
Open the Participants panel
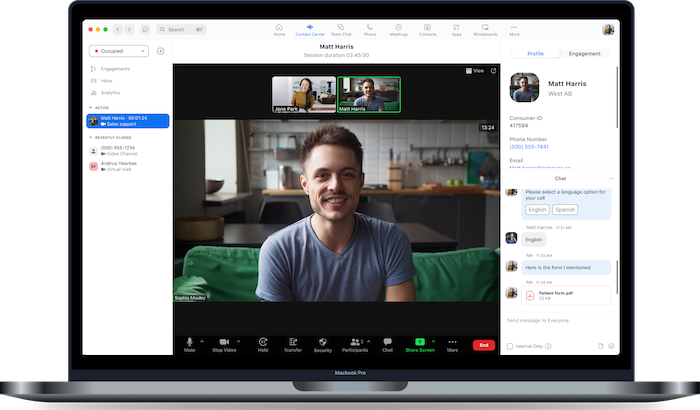[354, 342]
